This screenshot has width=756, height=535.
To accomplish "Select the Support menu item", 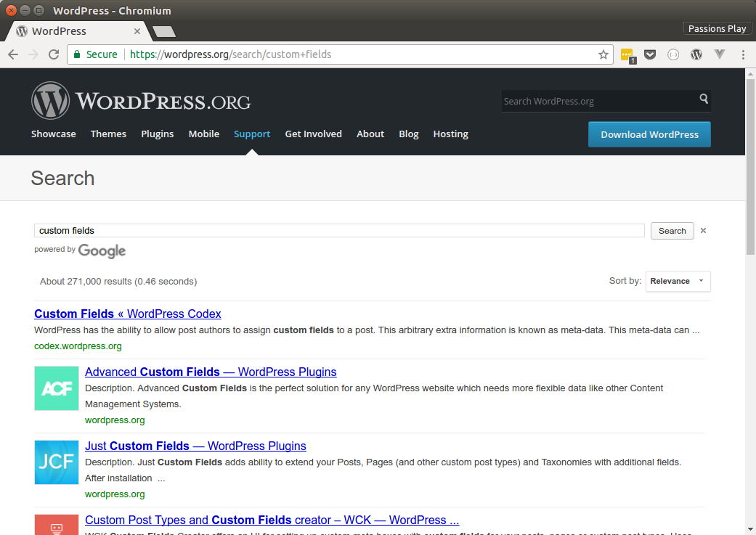I will pyautogui.click(x=252, y=134).
